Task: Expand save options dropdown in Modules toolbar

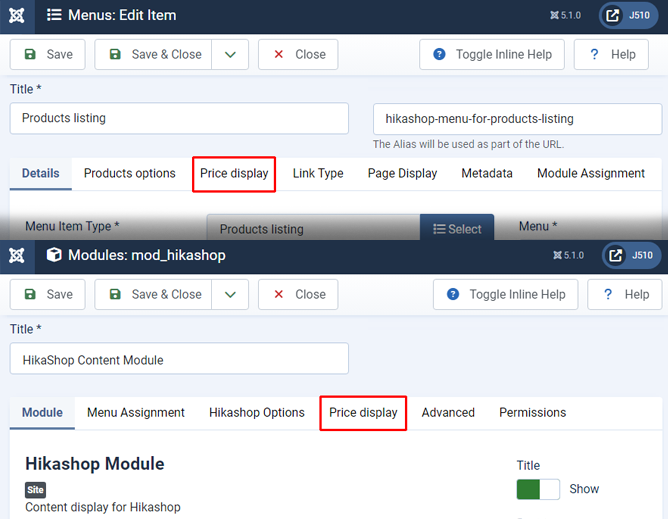Action: coord(230,294)
